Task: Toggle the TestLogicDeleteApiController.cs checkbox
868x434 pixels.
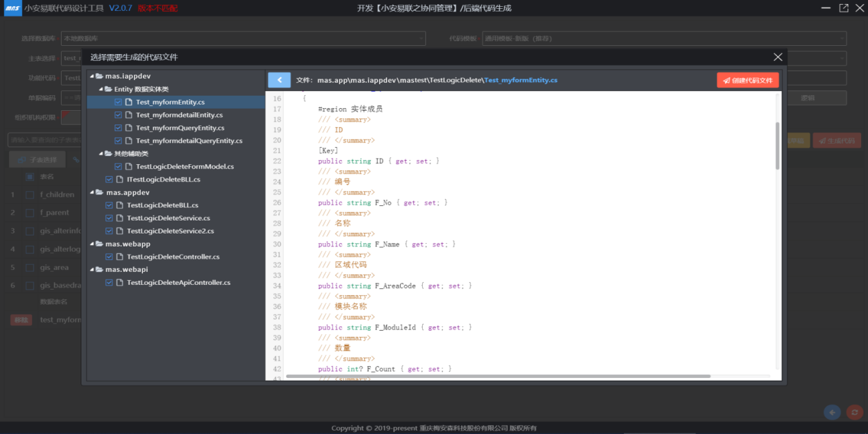Action: point(109,283)
